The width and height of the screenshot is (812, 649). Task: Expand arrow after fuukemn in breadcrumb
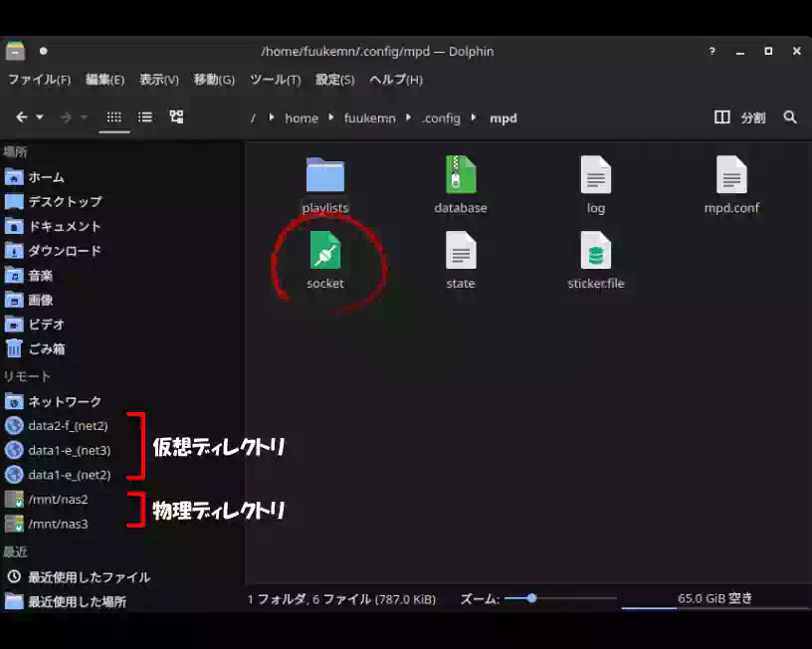409,117
